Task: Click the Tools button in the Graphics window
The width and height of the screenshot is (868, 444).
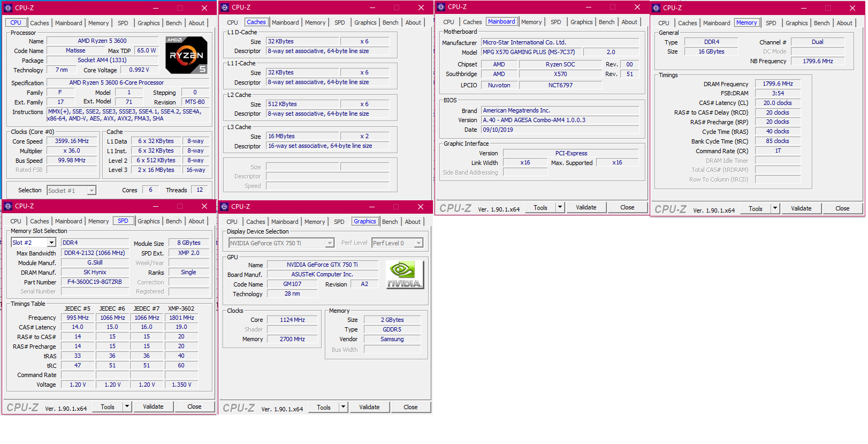Action: pos(324,407)
